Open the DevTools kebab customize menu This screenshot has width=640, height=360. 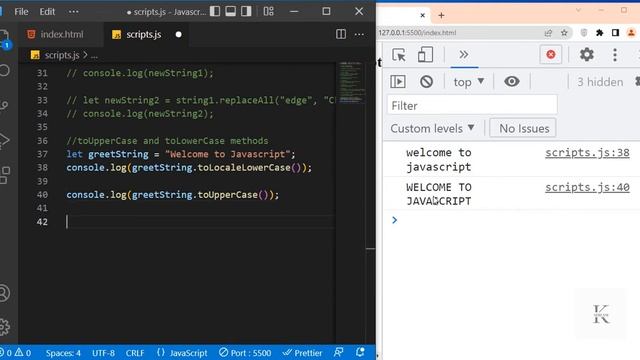tap(615, 55)
